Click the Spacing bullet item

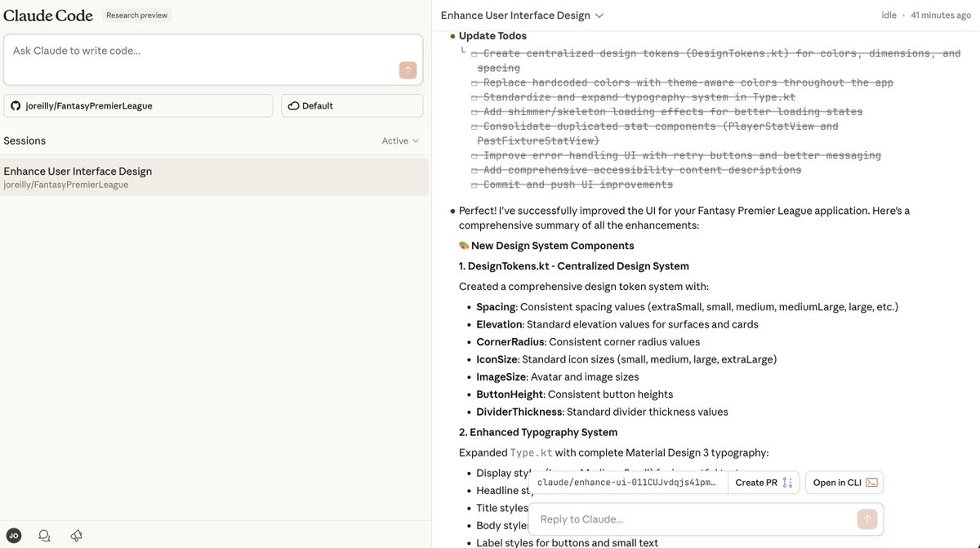[x=688, y=307]
